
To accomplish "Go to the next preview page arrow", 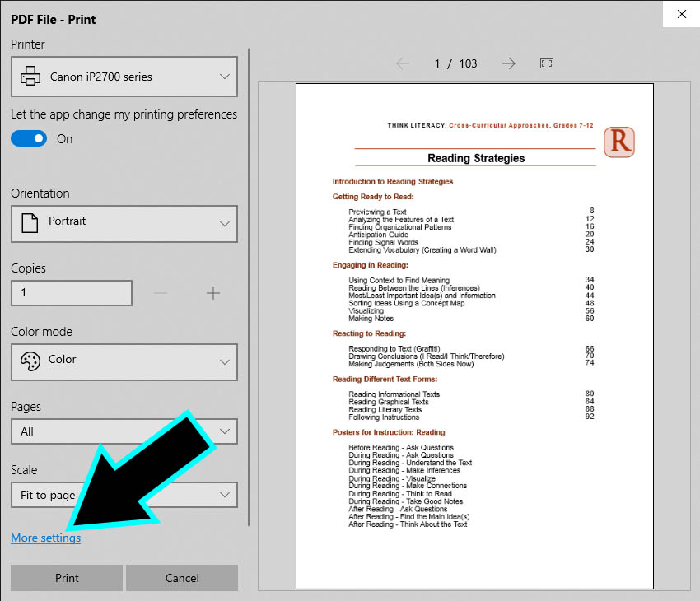I will 509,63.
